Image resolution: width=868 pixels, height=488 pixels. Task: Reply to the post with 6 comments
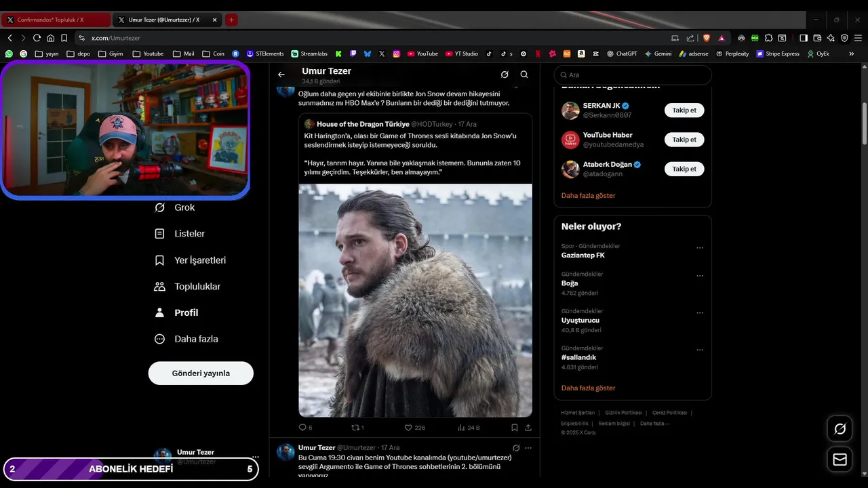click(305, 428)
